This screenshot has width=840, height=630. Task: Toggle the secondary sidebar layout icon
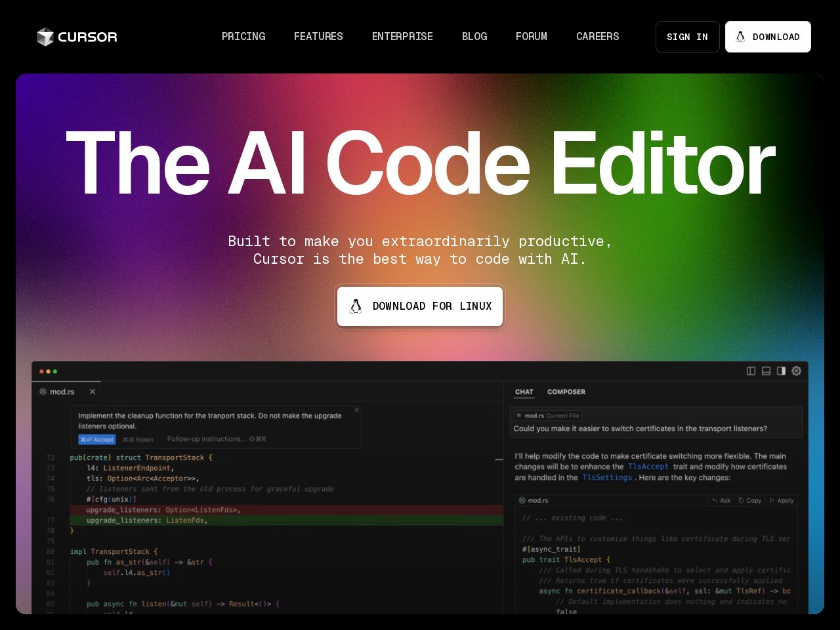coord(781,371)
